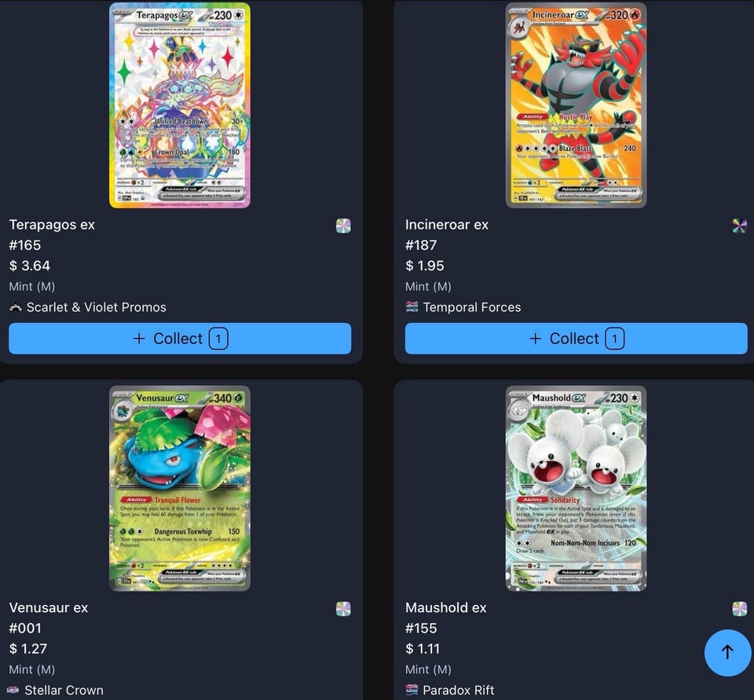754x700 pixels.
Task: Tap the scroll-to-top arrow button
Action: click(x=727, y=652)
